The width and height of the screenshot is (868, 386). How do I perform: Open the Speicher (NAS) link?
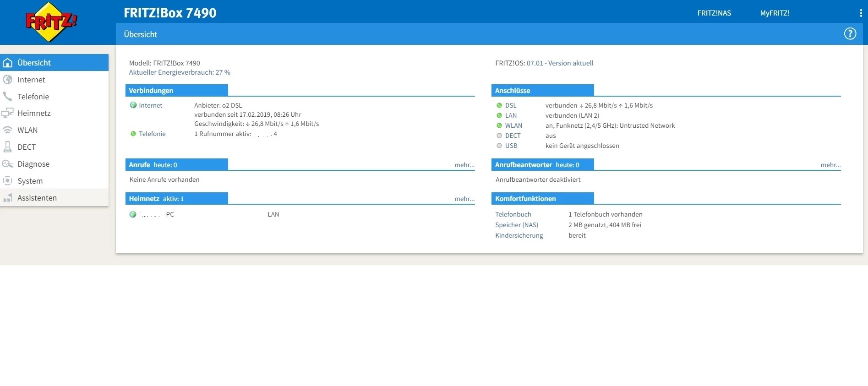click(x=517, y=225)
